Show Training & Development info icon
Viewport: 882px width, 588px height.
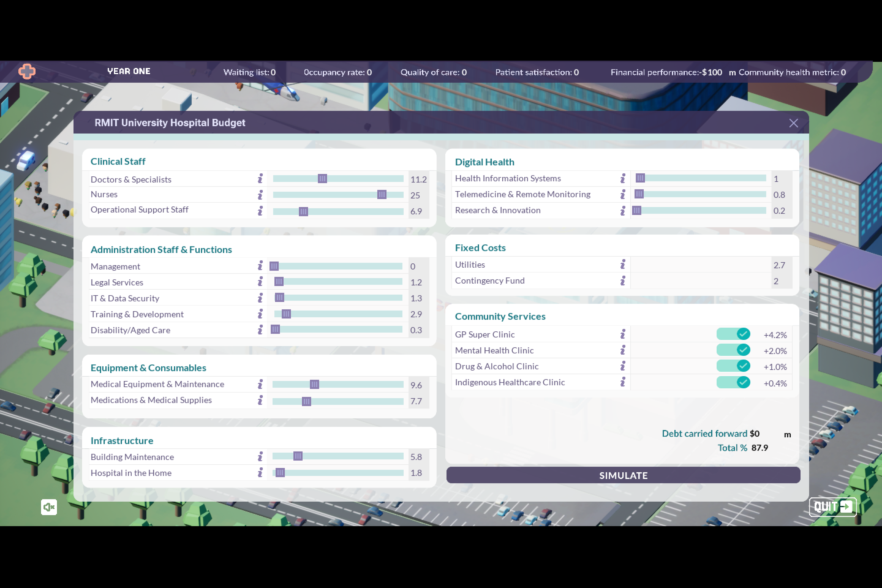[x=260, y=314]
